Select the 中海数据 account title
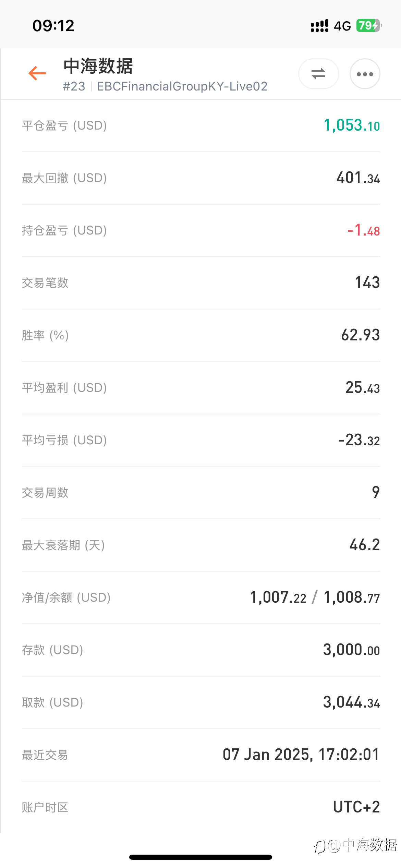401x868 pixels. (x=98, y=66)
